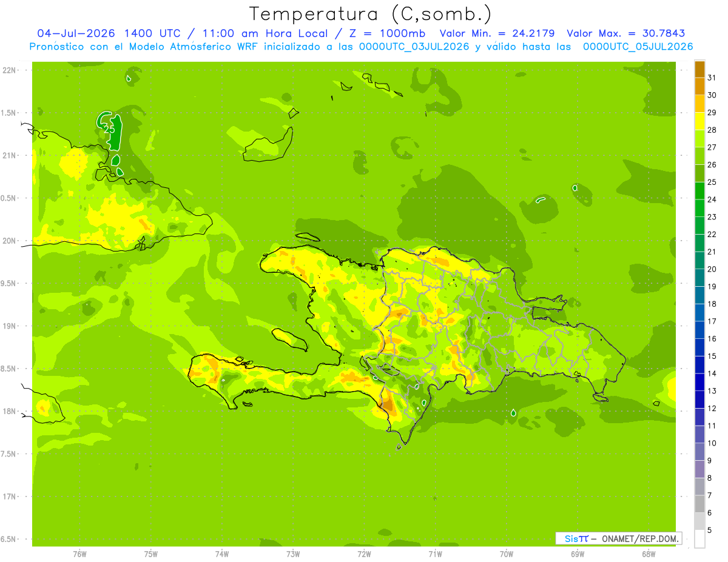Click the "Valor Min. = 24.2179" text

[497, 33]
